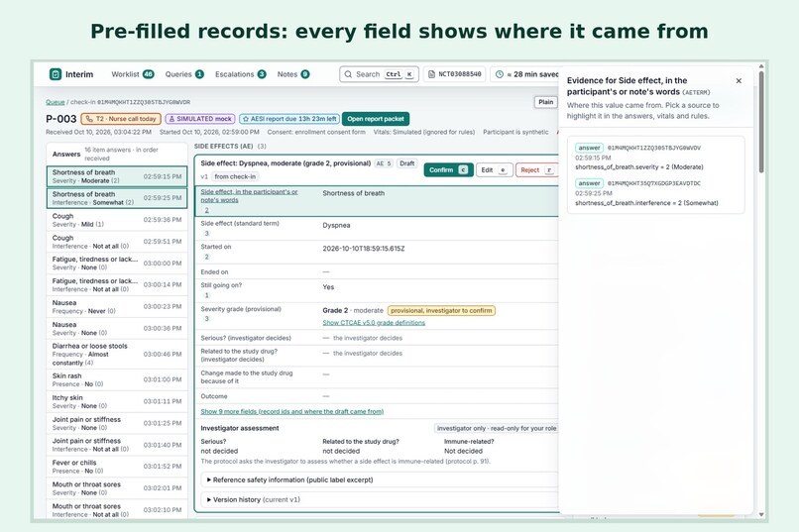Select the Cough Severity Mild answer
Screen dimensions: 799x532
(x=117, y=220)
